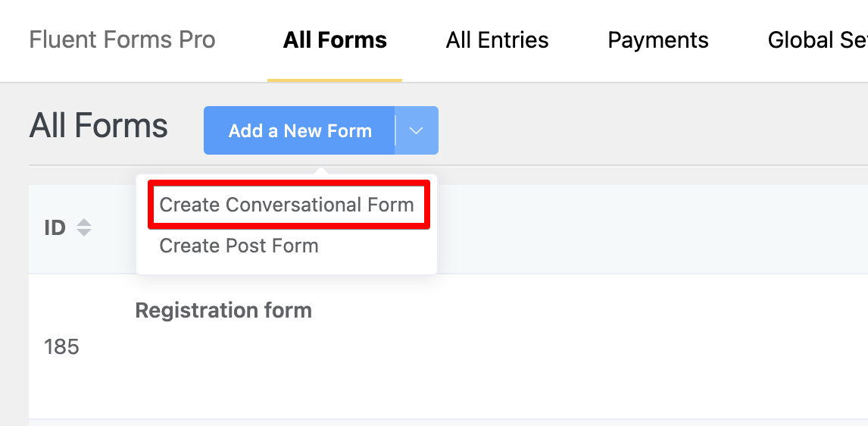Screen dimensions: 868x426
Task: Select the active All Forms tab
Action: 335,39
